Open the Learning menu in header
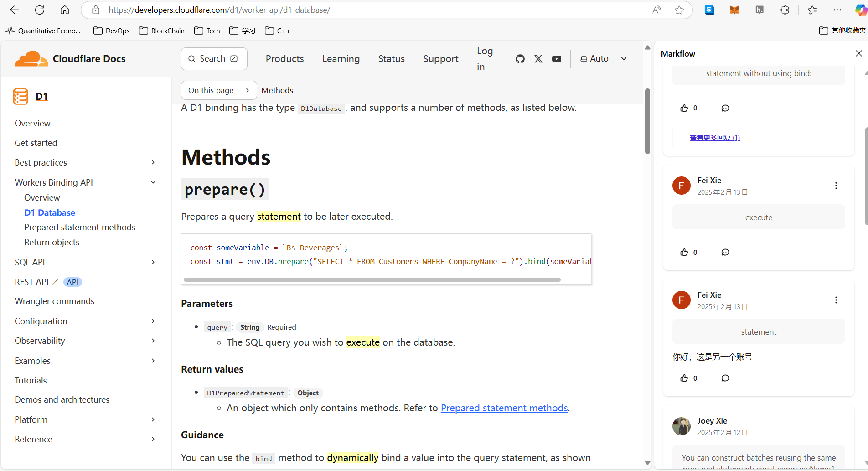The image size is (868, 471). click(341, 59)
